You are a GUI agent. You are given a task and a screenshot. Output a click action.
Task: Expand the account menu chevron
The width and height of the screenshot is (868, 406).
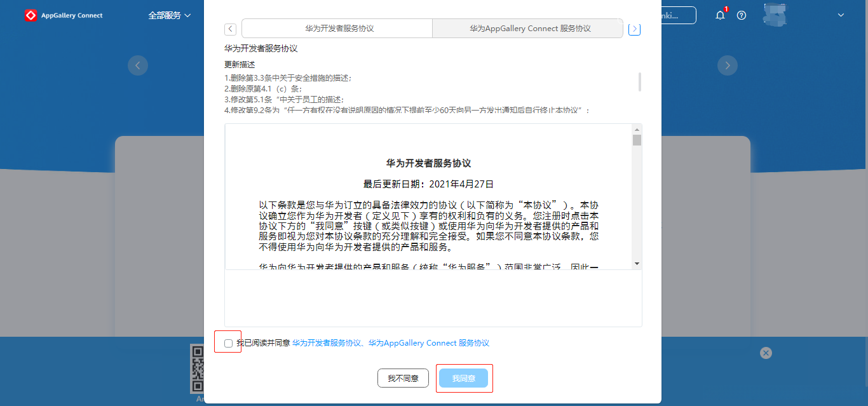840,15
